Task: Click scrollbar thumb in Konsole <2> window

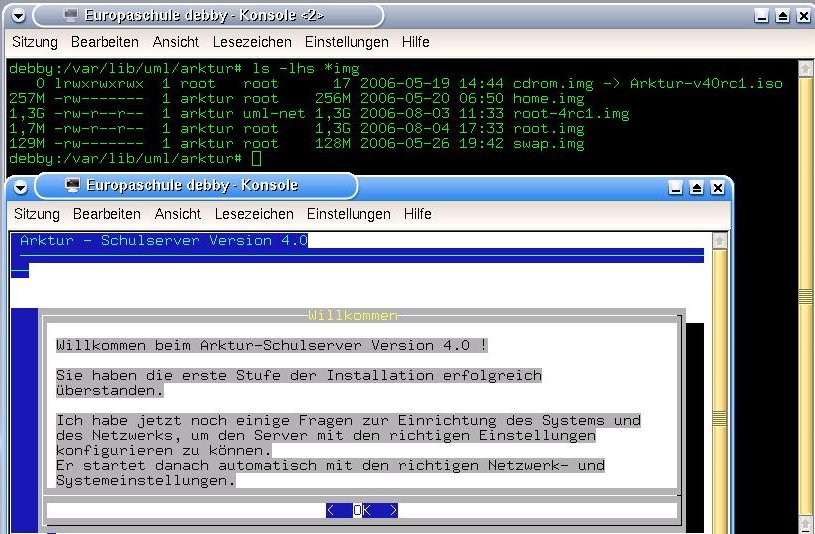Action: pos(805,296)
